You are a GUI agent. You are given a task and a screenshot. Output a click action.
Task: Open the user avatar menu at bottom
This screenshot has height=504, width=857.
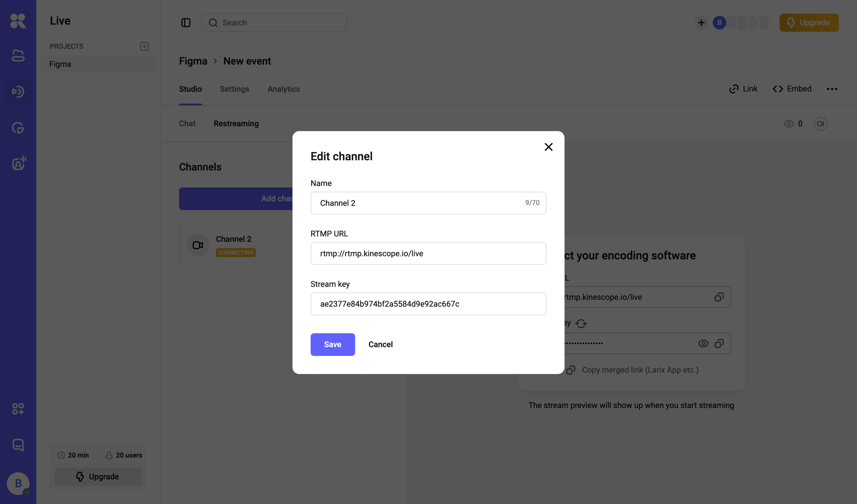(x=18, y=483)
